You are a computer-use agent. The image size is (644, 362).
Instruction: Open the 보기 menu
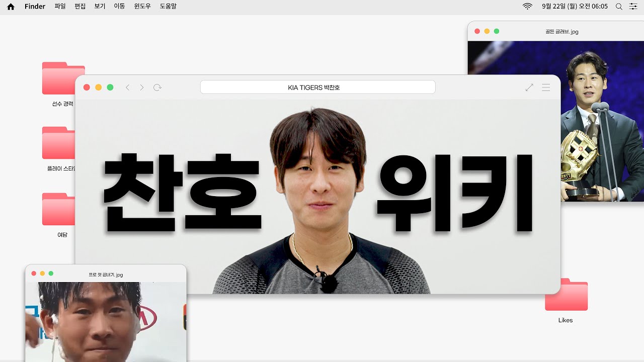(100, 7)
